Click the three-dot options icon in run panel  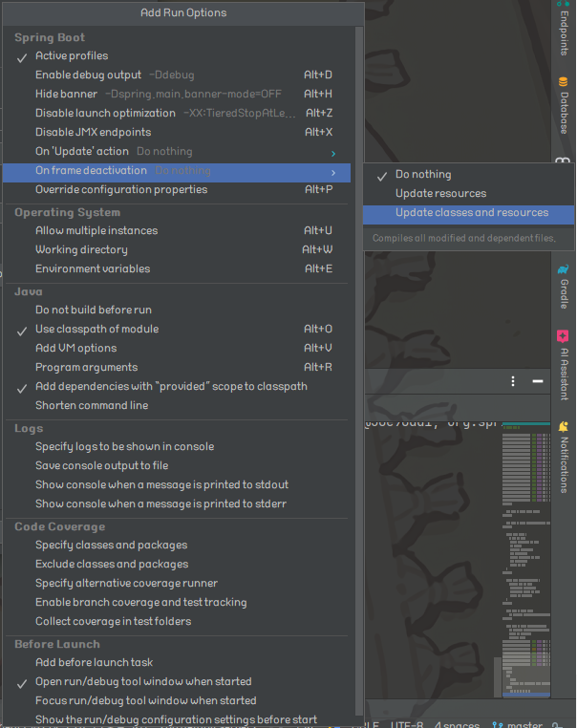(x=512, y=381)
